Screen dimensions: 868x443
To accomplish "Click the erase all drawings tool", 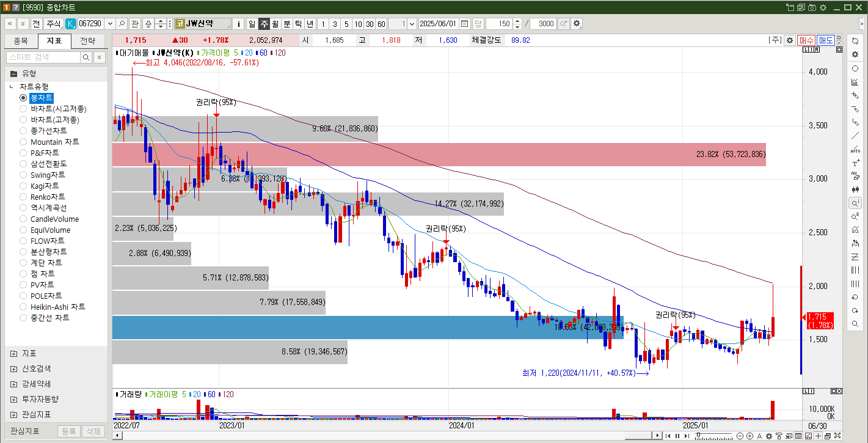I will point(855,176).
